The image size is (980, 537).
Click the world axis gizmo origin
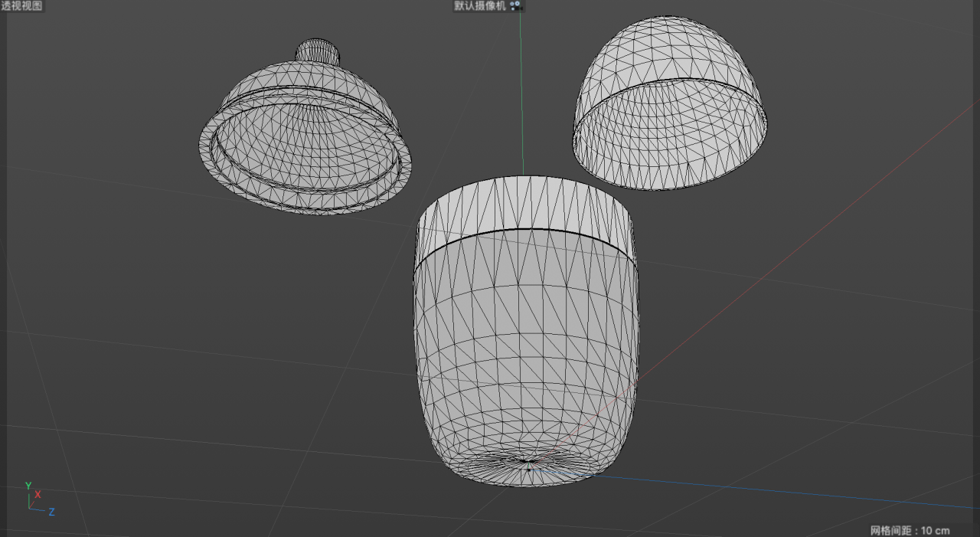(30, 508)
